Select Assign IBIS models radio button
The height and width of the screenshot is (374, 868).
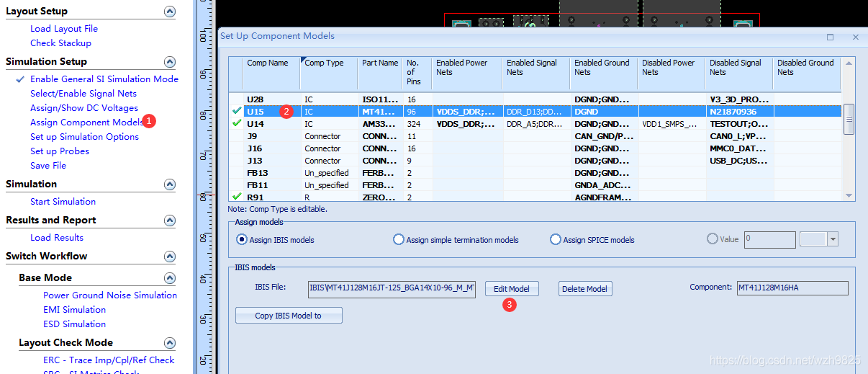click(x=242, y=240)
